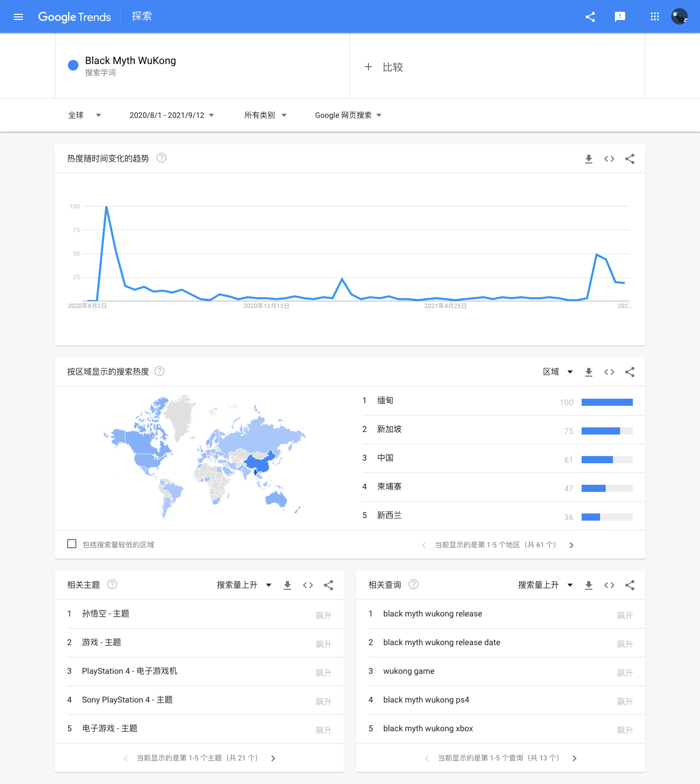The width and height of the screenshot is (700, 784).
Task: Select region 缅甸 in the list
Action: point(385,401)
